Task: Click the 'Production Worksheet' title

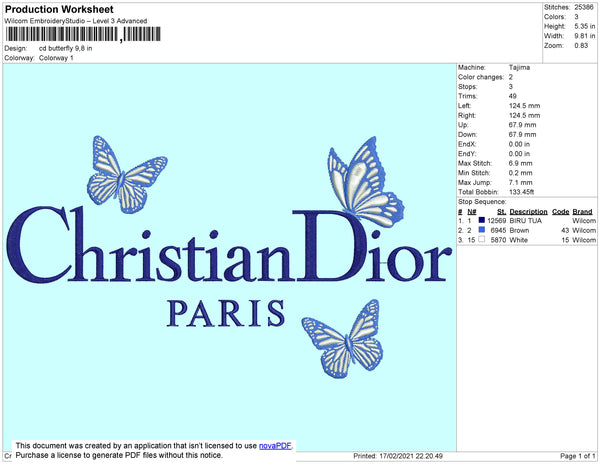Action: [59, 9]
